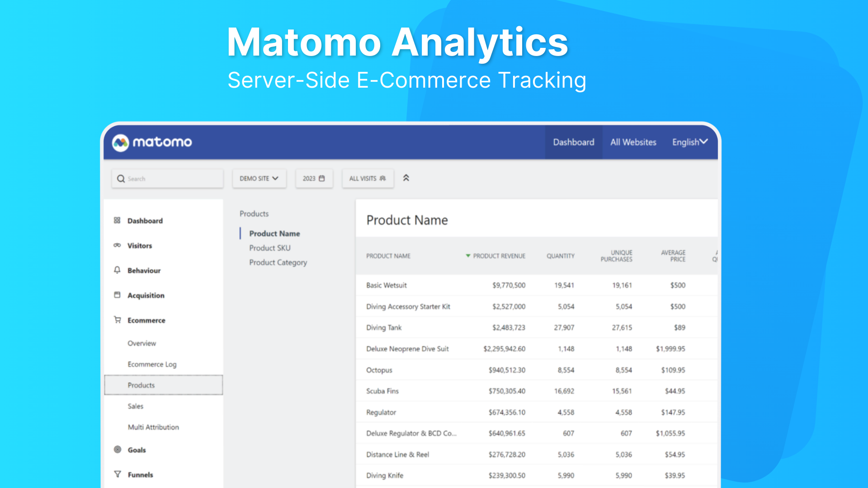
Task: Open the Multi Attribution submenu item
Action: 153,427
